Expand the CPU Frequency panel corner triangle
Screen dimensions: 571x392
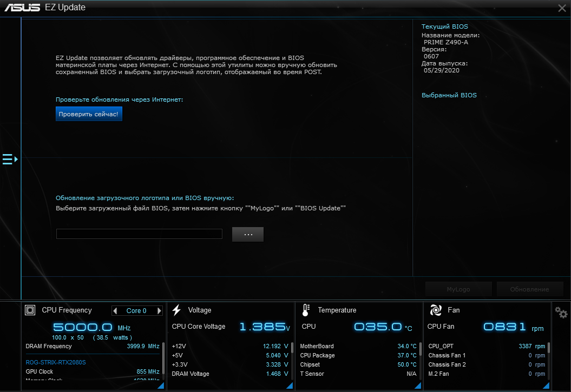pyautogui.click(x=161, y=386)
